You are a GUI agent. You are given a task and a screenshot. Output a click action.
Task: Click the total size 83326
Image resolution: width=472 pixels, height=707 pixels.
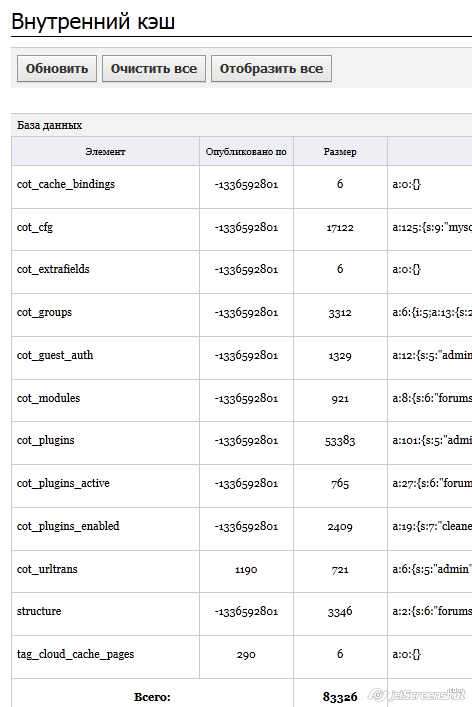click(x=340, y=697)
